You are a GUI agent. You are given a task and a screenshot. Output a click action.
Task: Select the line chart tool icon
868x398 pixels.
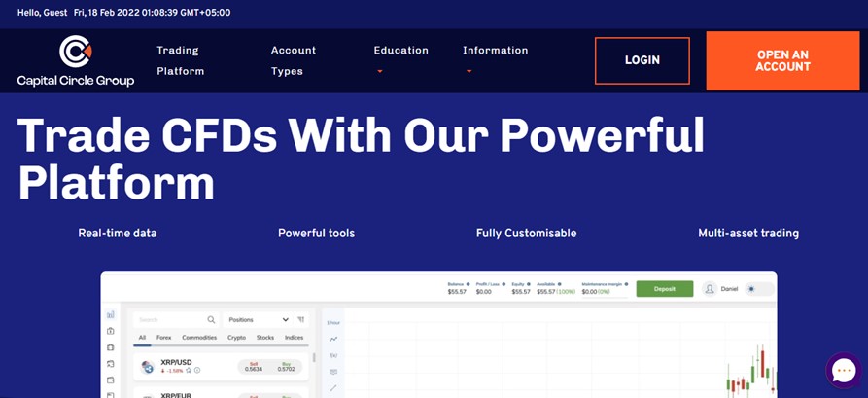click(333, 339)
